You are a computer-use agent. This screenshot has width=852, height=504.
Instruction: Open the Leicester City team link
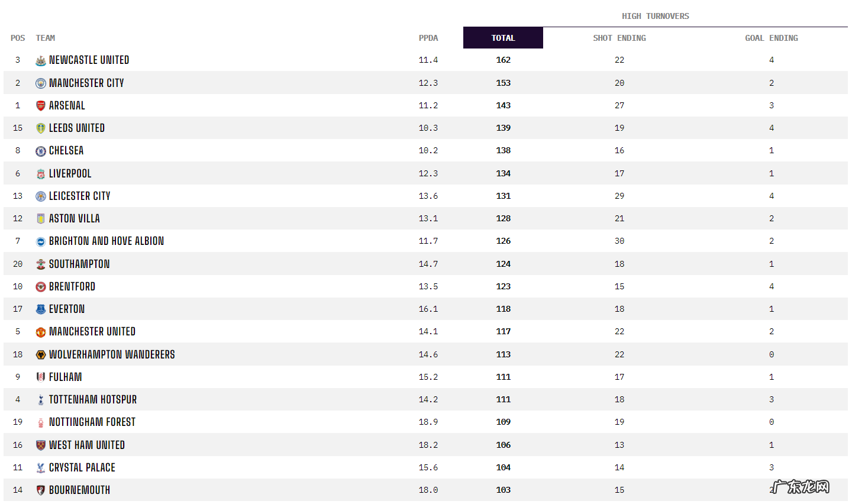pos(80,196)
